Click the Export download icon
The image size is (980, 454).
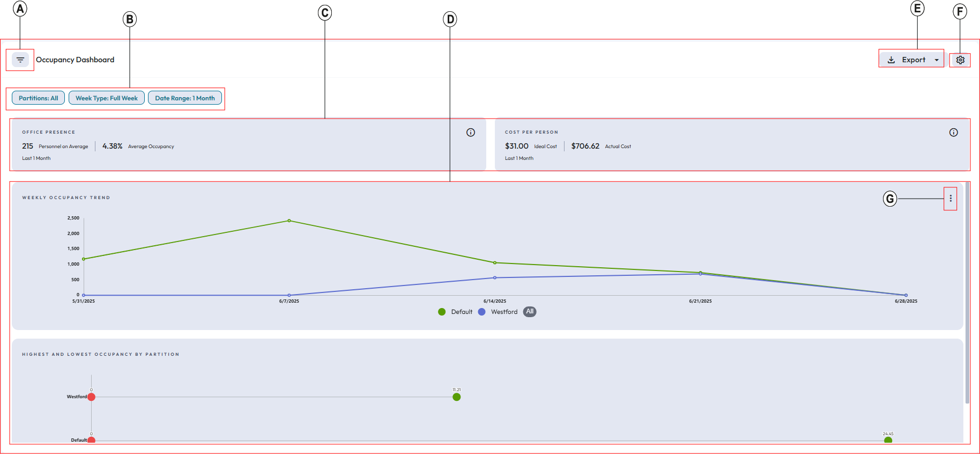coord(891,60)
